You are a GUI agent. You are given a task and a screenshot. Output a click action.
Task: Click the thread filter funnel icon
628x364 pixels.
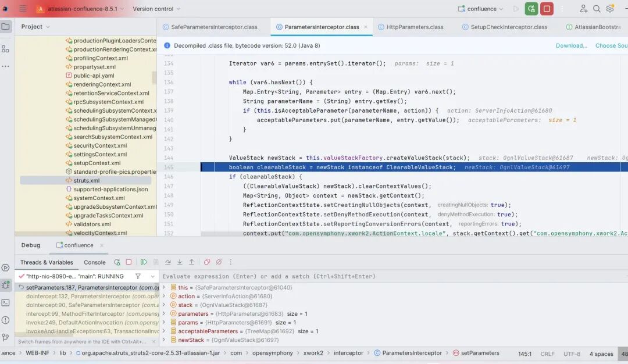(138, 276)
